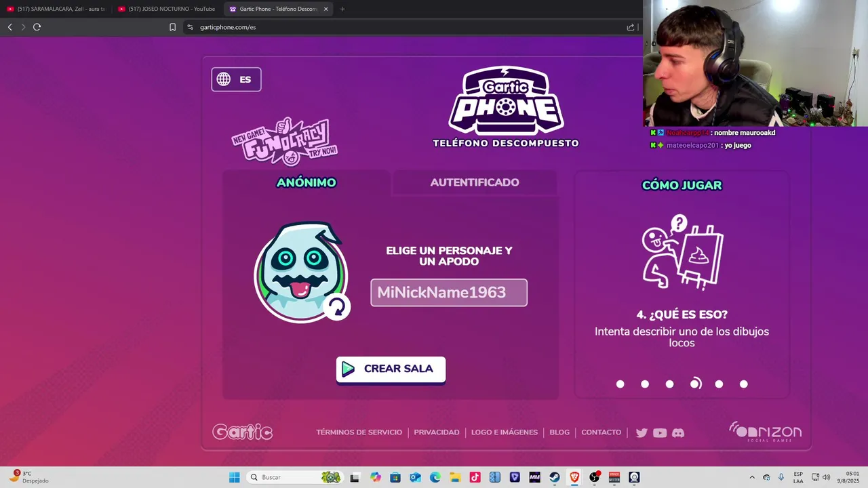Screen dimensions: 868x488
Task: Open File Explorer from the taskbar
Action: click(x=455, y=477)
